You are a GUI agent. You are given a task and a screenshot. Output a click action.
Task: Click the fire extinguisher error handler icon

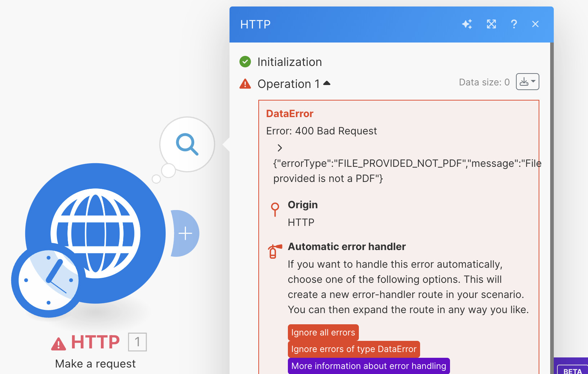275,251
